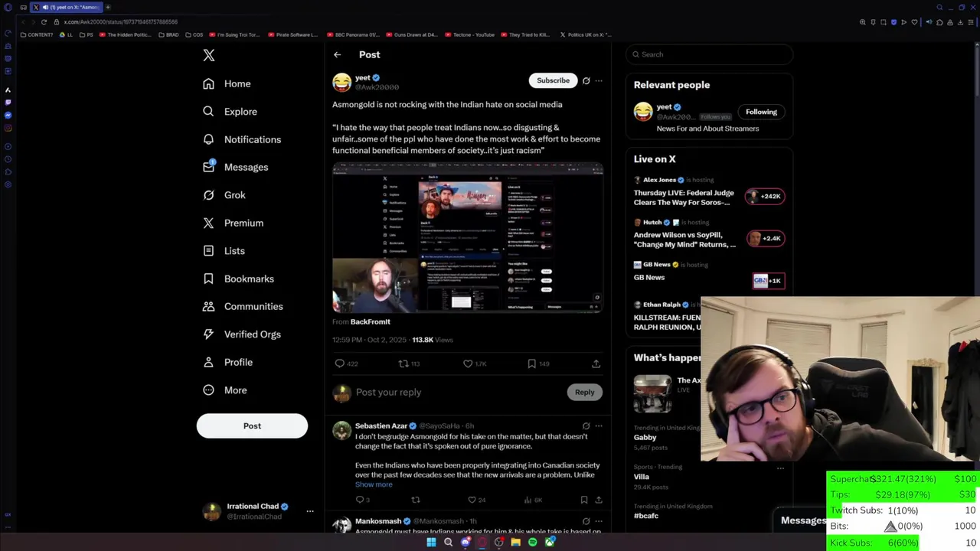Play the embedded Asmongold video
Viewport: 980px width, 551px height.
tap(468, 238)
